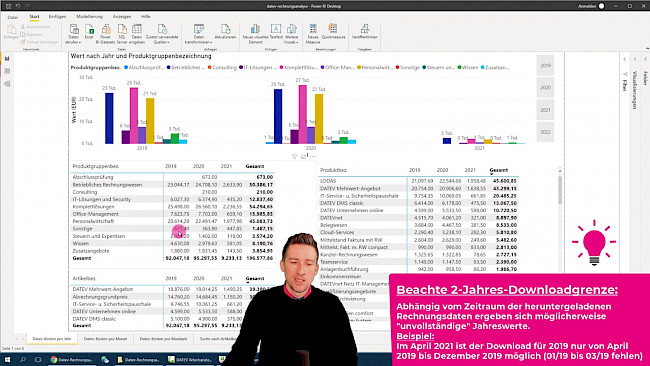Screen dimensions: 650x366
Task: Open Daten eingeben table entry
Action: point(137,34)
